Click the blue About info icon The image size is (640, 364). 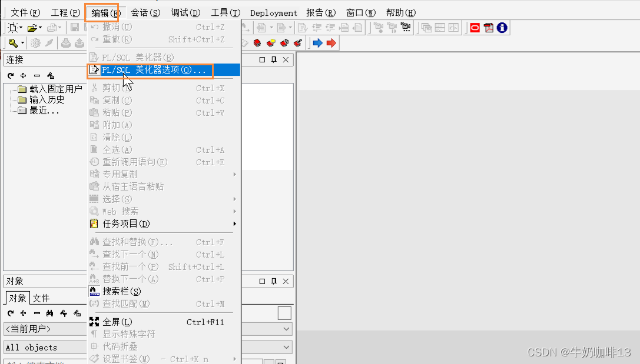[x=502, y=27]
